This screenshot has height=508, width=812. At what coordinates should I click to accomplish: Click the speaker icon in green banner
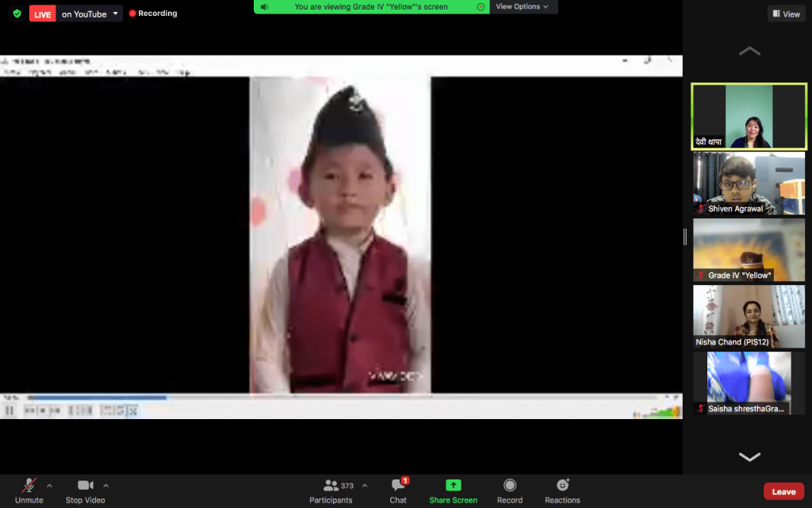[264, 7]
